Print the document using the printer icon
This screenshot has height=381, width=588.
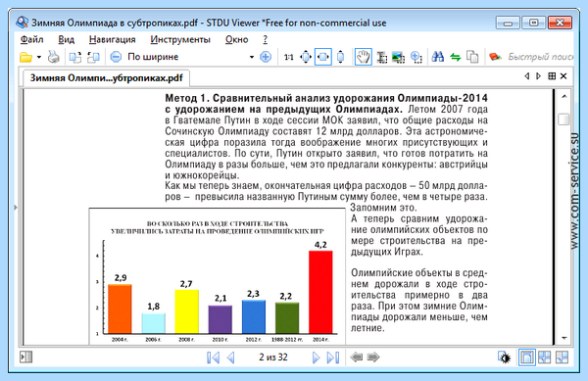point(54,57)
